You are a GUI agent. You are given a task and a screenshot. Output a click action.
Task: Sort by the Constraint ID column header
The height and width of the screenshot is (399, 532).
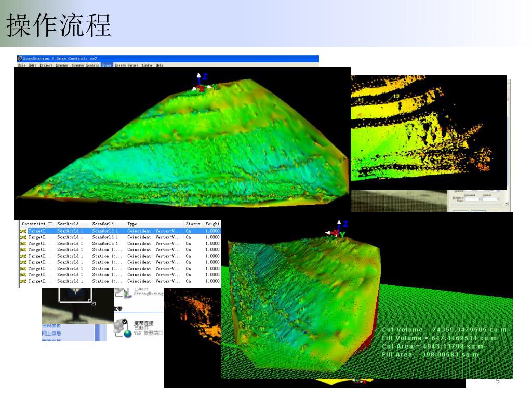click(37, 224)
